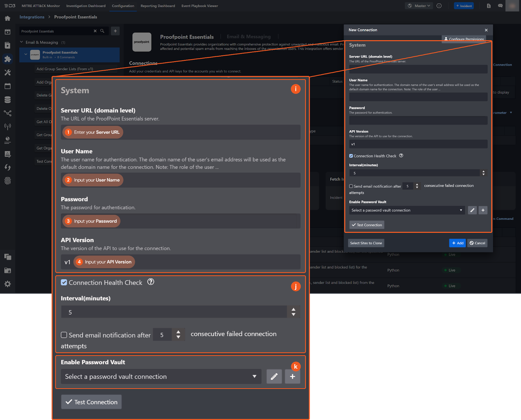Image resolution: width=521 pixels, height=420 pixels.
Task: Toggle the Connection Health Check checkbox in dialog
Action: pos(351,156)
